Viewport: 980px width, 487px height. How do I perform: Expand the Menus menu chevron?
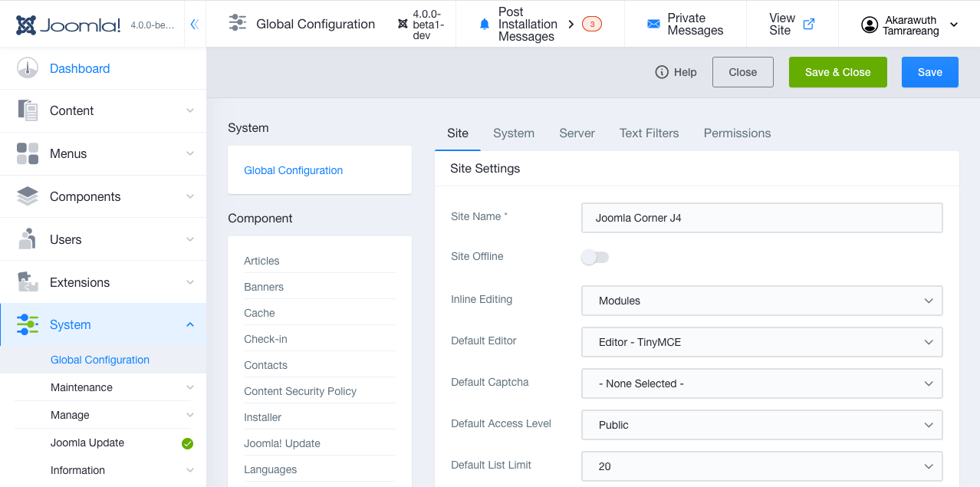(x=190, y=153)
